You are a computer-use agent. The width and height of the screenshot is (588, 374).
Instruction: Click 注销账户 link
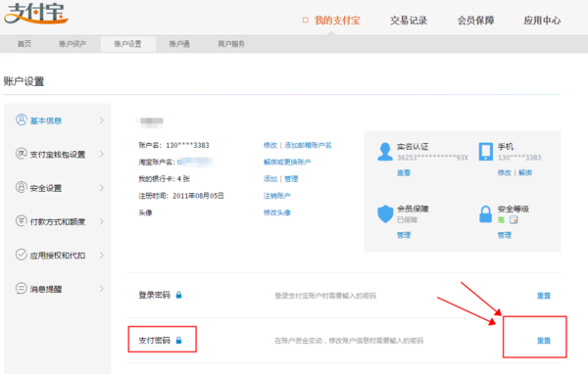[276, 196]
